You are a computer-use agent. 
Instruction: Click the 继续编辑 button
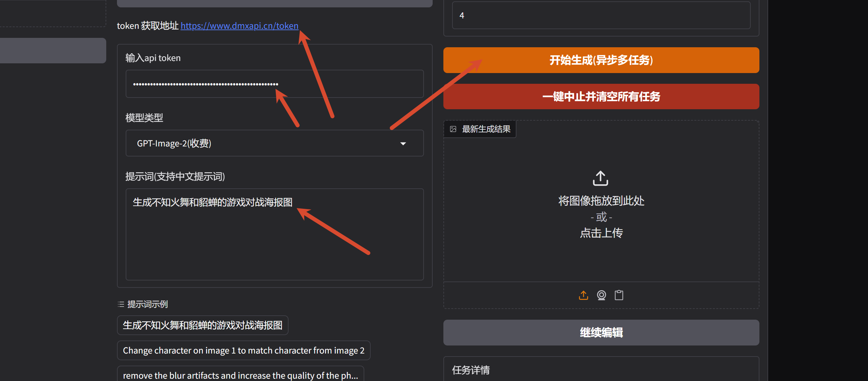tap(601, 332)
